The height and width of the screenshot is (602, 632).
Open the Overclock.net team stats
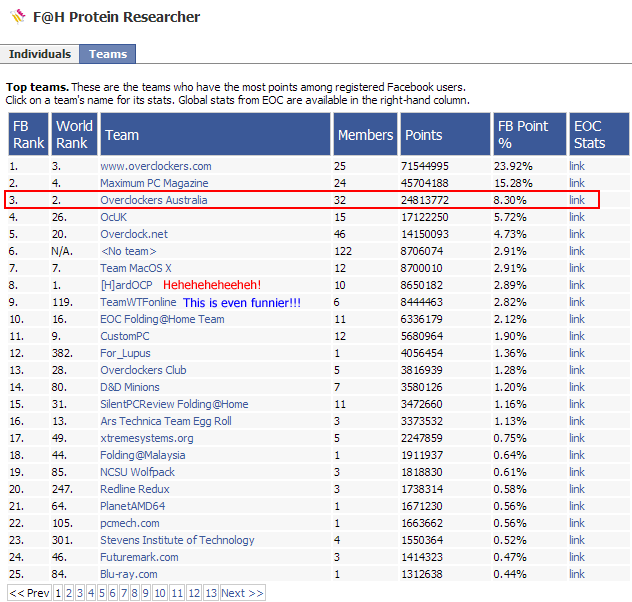pos(134,234)
